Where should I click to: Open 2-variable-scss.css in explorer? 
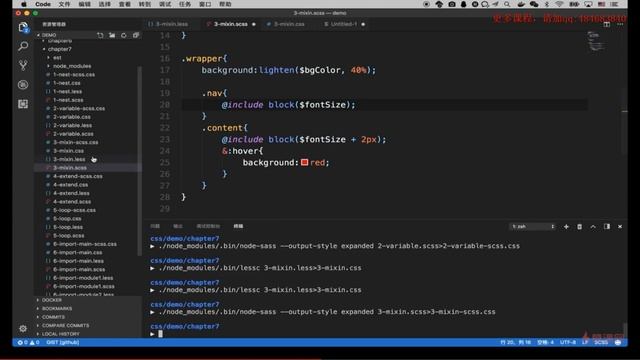tap(79, 109)
